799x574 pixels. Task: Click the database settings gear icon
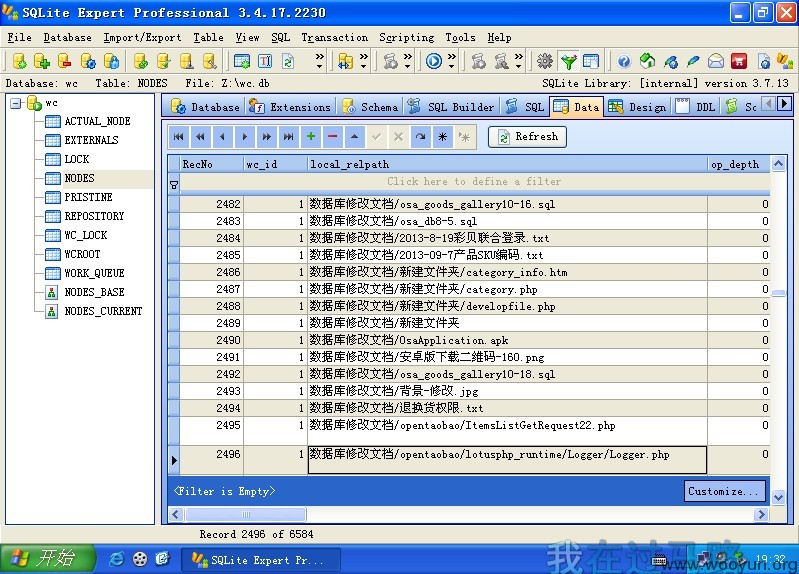(x=88, y=61)
